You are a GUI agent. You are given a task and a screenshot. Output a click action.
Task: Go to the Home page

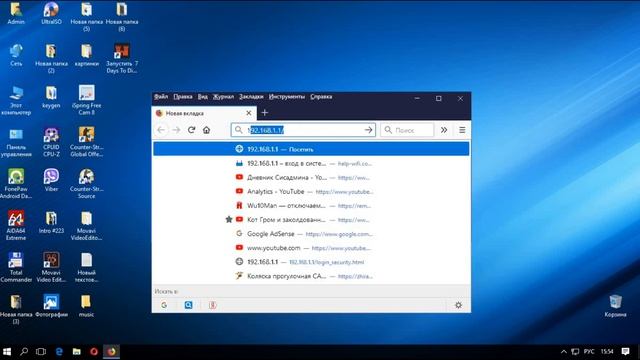207,130
